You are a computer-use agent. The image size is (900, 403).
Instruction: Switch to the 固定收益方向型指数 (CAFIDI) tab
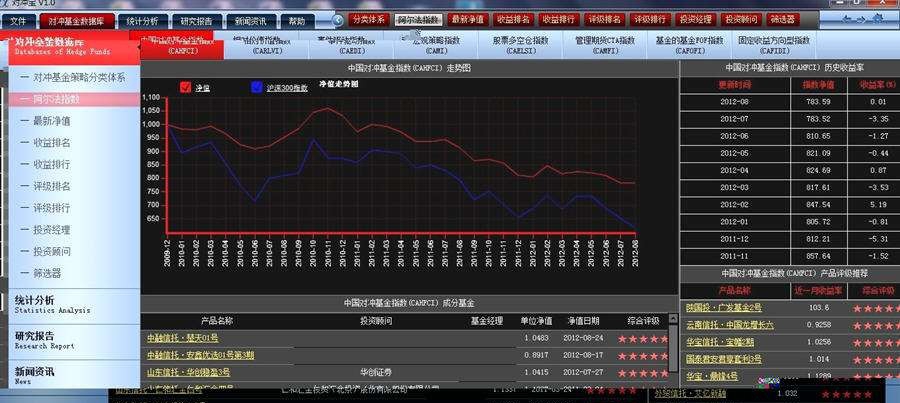point(774,46)
